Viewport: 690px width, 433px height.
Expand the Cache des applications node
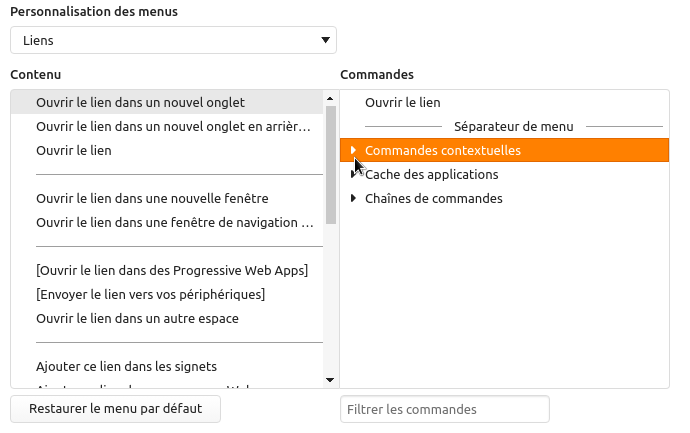(x=354, y=174)
